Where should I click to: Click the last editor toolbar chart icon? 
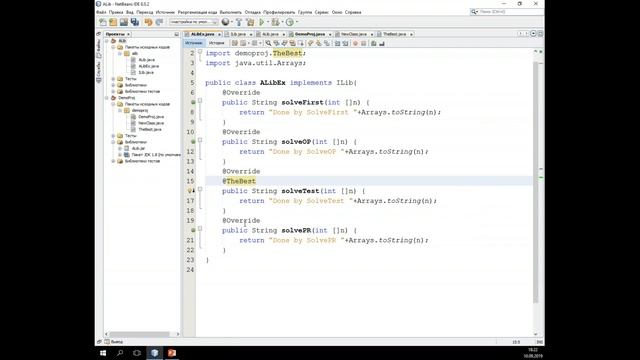click(x=382, y=43)
